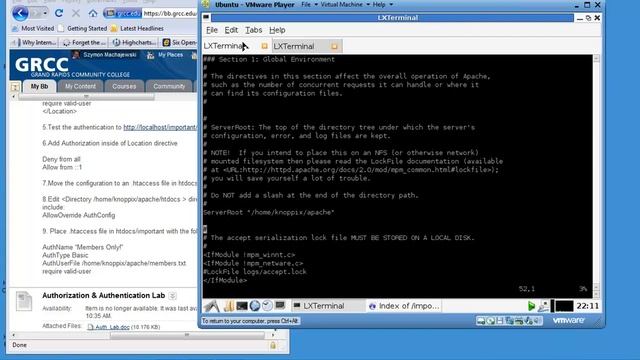Close the second LXTerminal tab
Screen dimensions: 640x360
click(334, 46)
